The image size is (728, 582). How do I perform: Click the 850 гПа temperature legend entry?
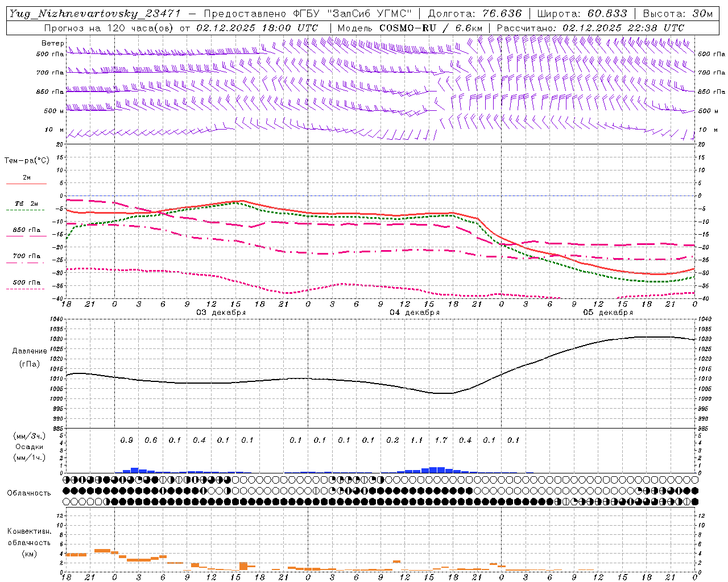(26, 230)
